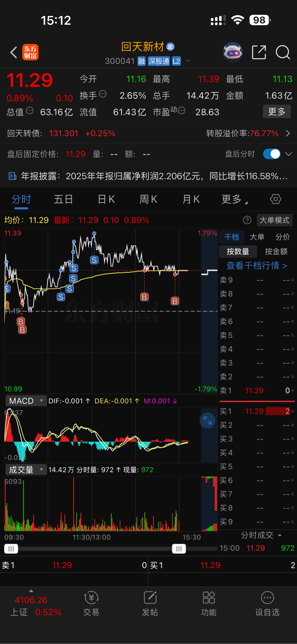
Task: Expand the 更多 chart period dropdown
Action: click(234, 199)
